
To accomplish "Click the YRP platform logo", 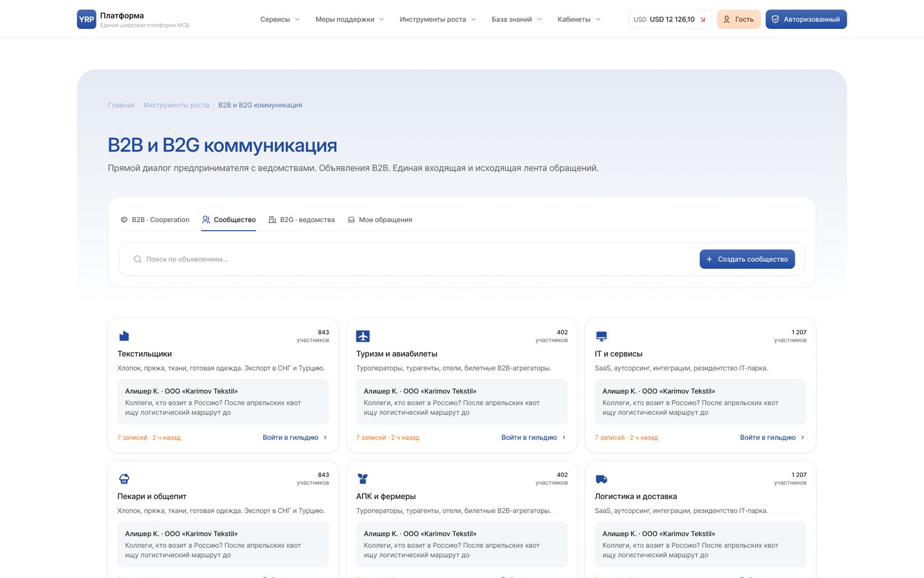I will (87, 19).
